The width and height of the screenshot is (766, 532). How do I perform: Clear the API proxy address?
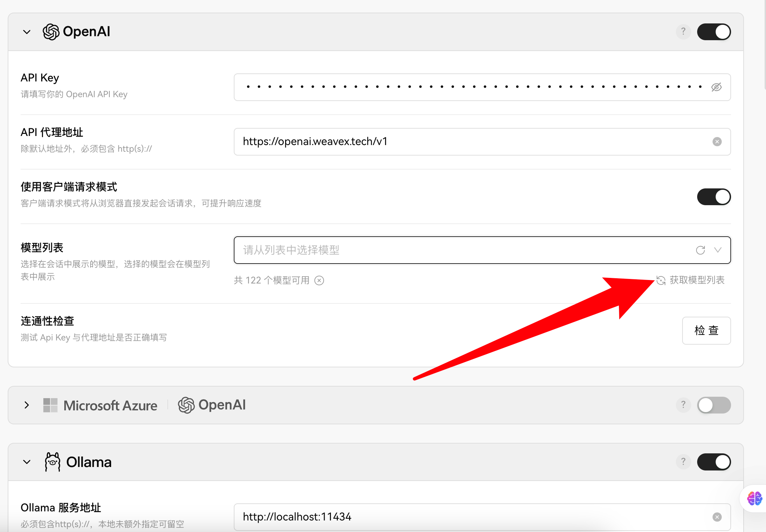click(717, 142)
